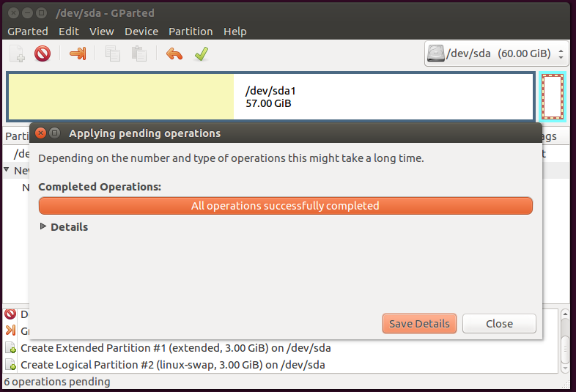The width and height of the screenshot is (576, 392).
Task: Select the /dev/sda1 57.00 GiB partition block
Action: [x=270, y=97]
